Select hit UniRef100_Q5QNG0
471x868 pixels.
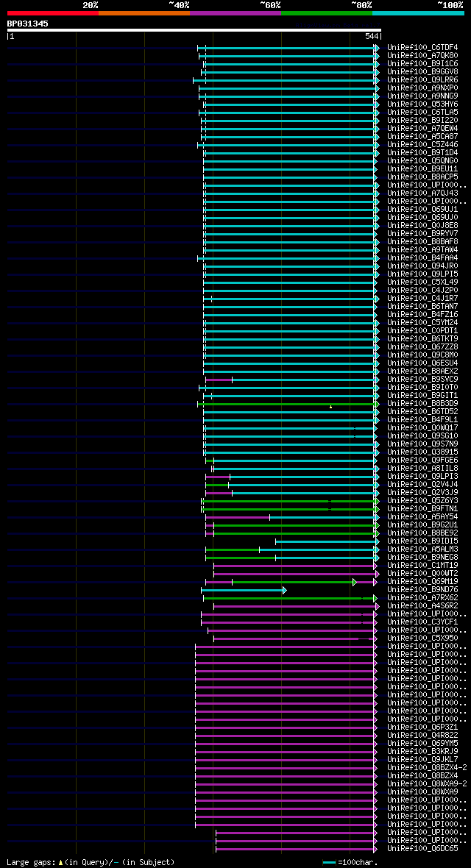[422, 161]
